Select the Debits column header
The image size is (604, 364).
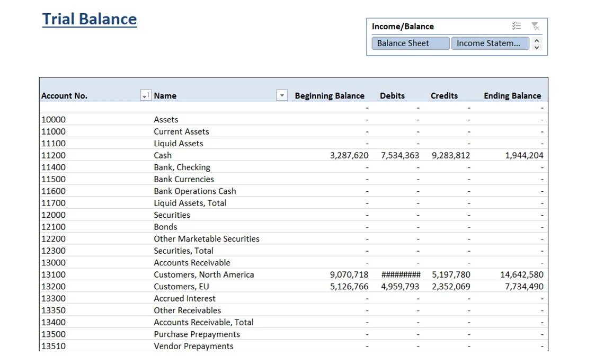click(392, 96)
